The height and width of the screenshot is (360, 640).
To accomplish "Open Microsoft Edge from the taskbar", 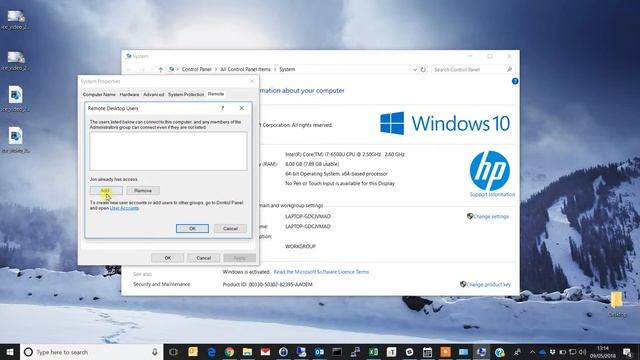I will point(211,352).
